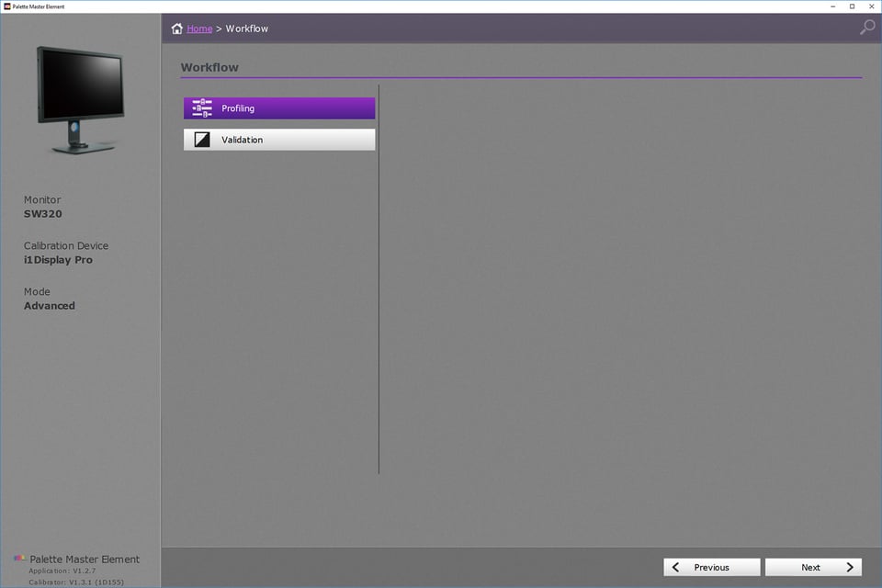
Task: Open the search magnifier icon
Action: click(867, 27)
